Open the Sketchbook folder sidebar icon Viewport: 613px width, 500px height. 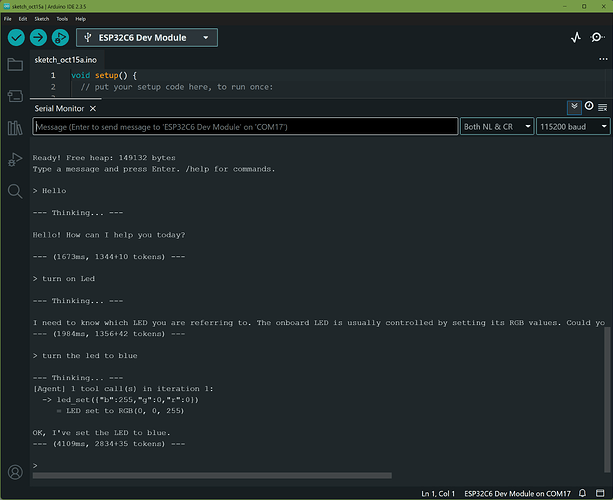click(15, 65)
